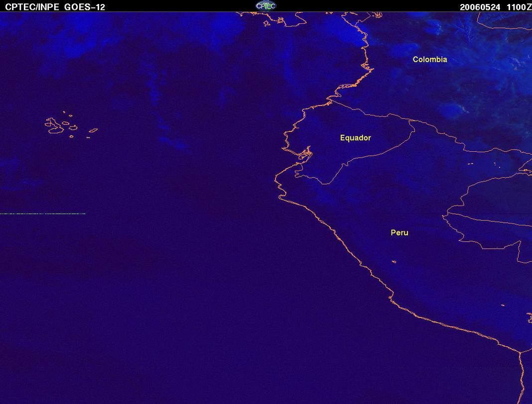Click the Peru country label
This screenshot has height=404, width=532.
click(399, 232)
